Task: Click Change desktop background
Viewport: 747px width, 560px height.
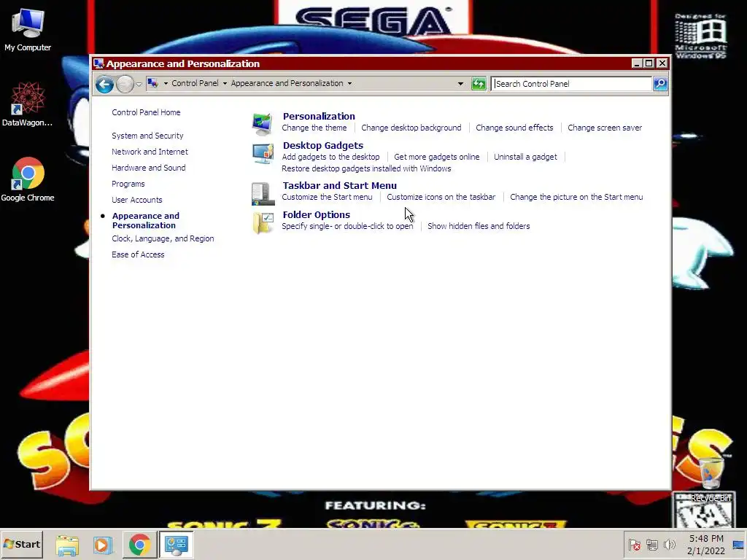Action: 411,128
